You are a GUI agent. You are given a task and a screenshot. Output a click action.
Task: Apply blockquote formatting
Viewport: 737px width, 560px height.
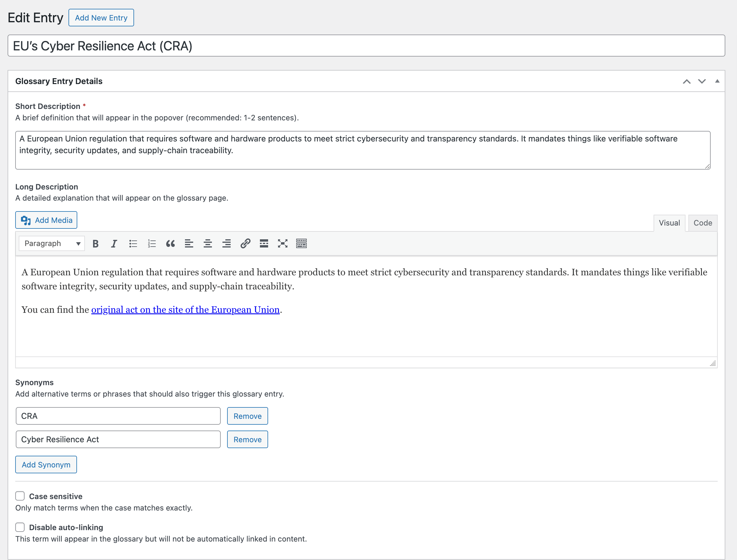pyautogui.click(x=170, y=244)
